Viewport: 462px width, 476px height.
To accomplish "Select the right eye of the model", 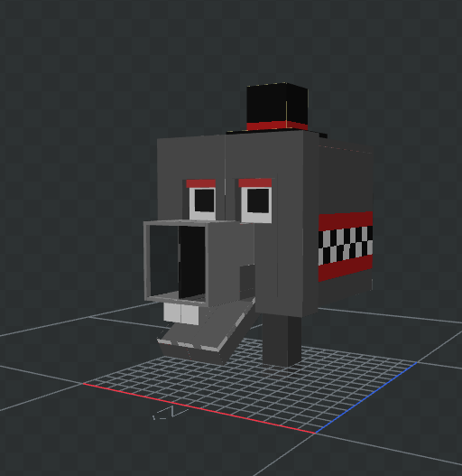I will point(256,205).
